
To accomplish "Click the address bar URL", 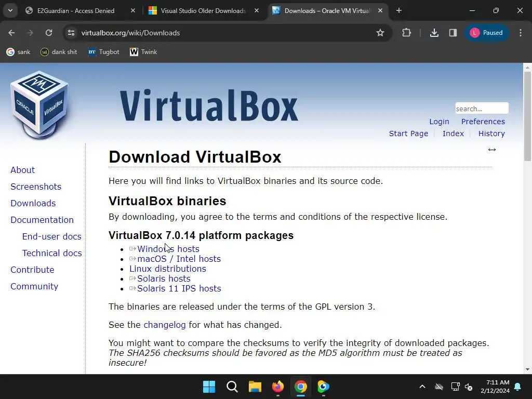I will coord(130,33).
